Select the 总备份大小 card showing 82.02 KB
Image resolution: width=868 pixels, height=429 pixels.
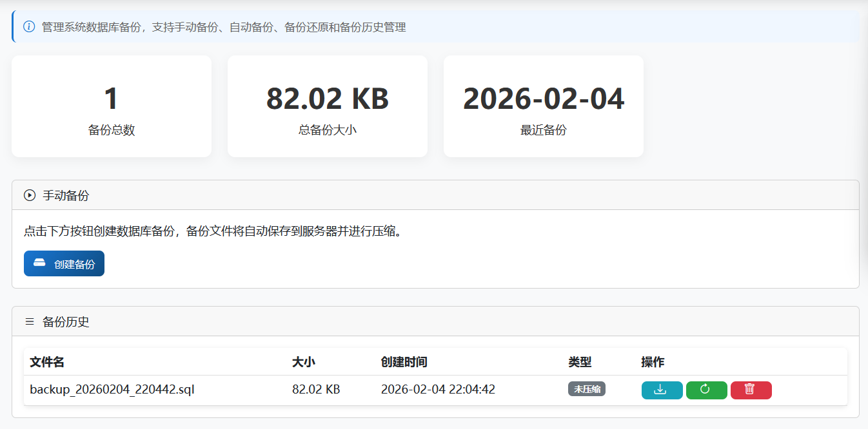pos(327,106)
